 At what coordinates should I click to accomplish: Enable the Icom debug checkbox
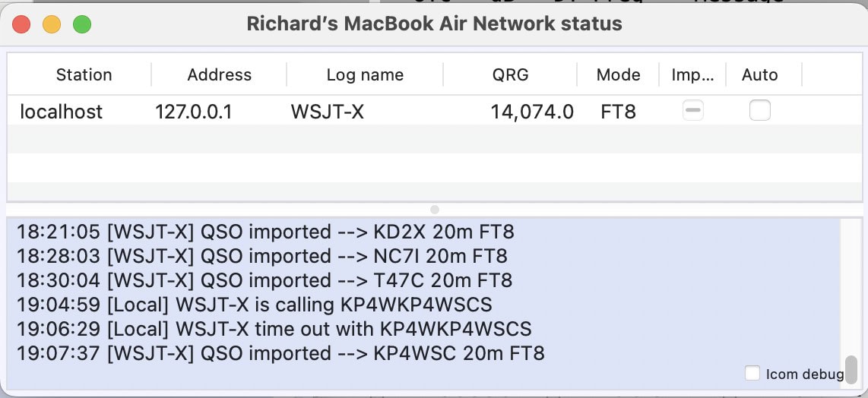tap(752, 373)
